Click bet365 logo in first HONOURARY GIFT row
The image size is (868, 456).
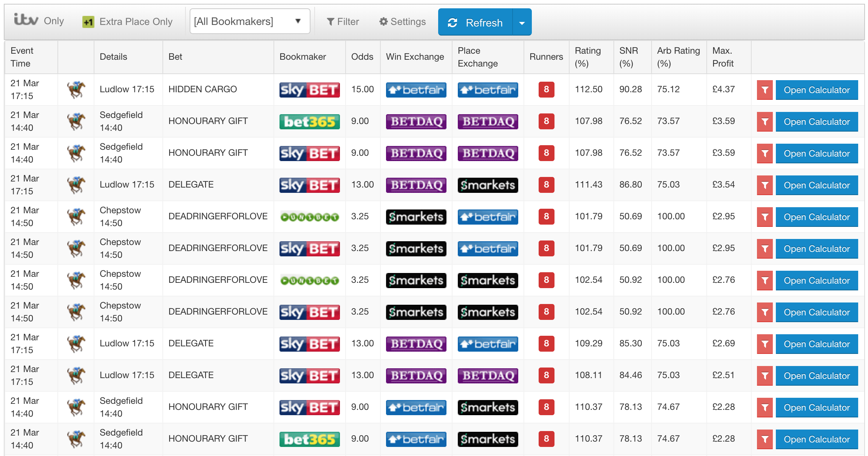pos(309,122)
